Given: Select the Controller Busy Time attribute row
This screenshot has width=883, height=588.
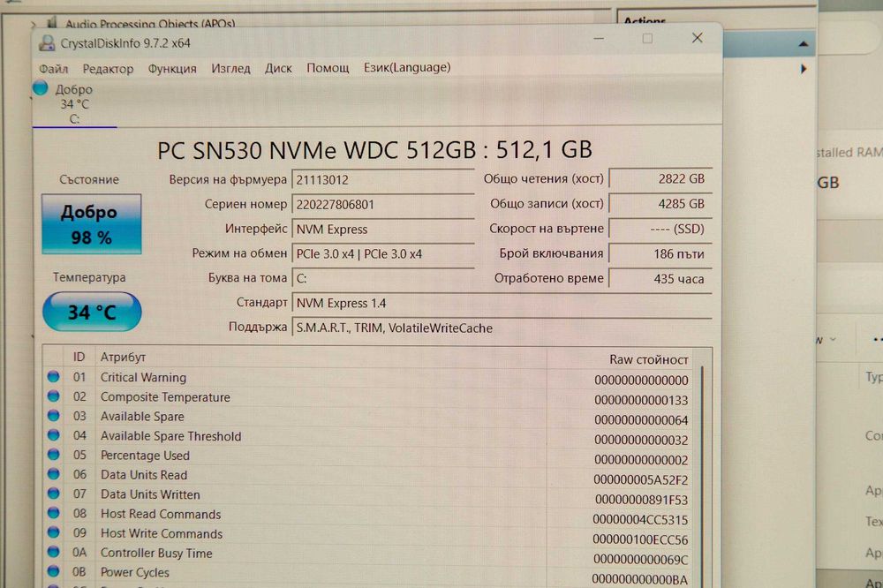Looking at the screenshot, I should point(369,555).
